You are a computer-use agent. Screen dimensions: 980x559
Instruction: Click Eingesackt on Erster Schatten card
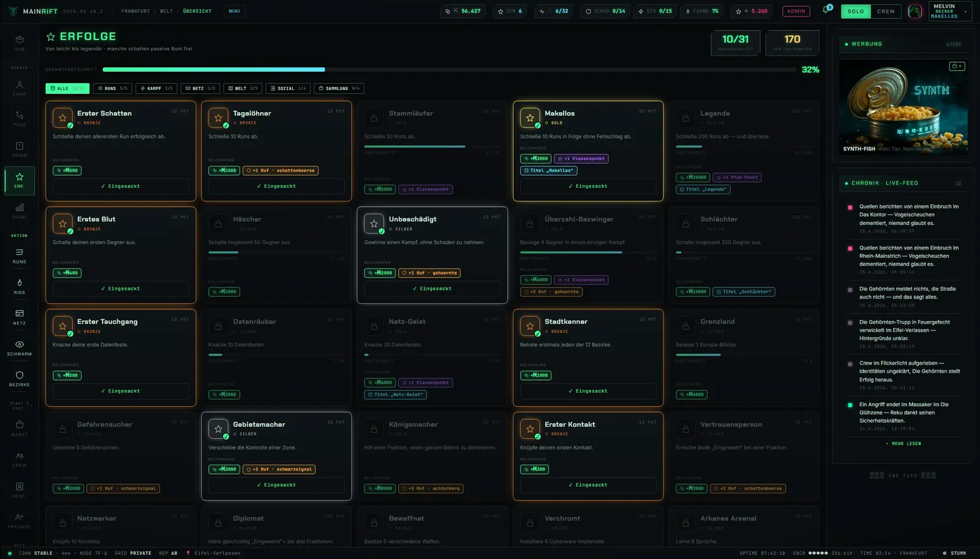pyautogui.click(x=121, y=186)
